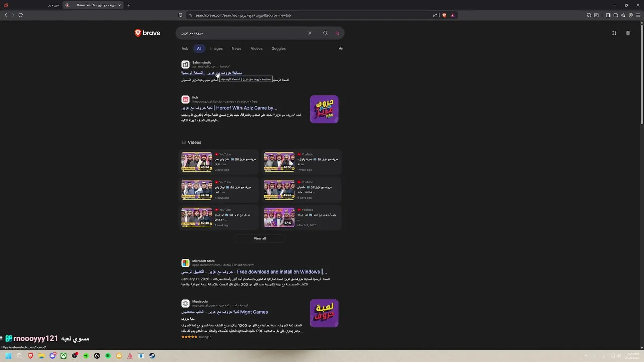644x362 pixels.
Task: Switch to Videos results
Action: tap(257, 49)
